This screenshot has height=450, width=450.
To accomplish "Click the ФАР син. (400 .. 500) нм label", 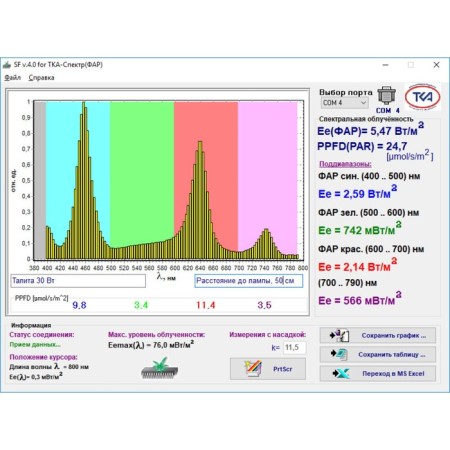I will pyautogui.click(x=369, y=176).
